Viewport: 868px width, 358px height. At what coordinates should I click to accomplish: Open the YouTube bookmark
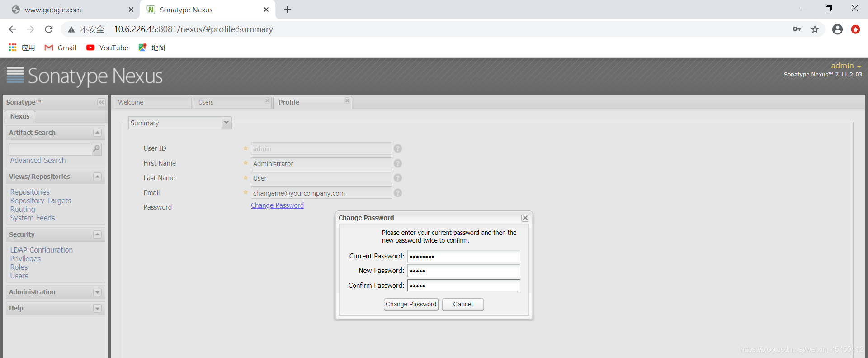pos(108,48)
